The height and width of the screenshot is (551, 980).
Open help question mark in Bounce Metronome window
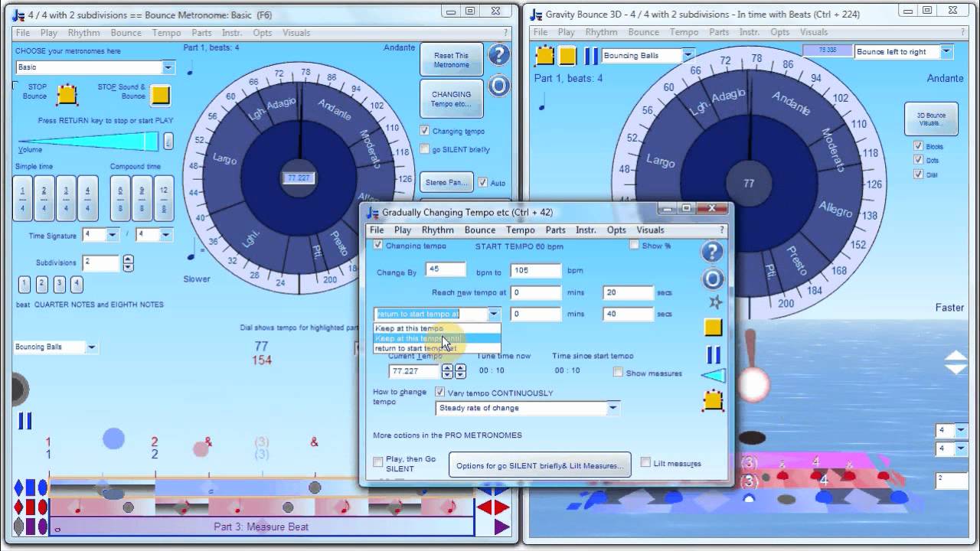pyautogui.click(x=498, y=55)
